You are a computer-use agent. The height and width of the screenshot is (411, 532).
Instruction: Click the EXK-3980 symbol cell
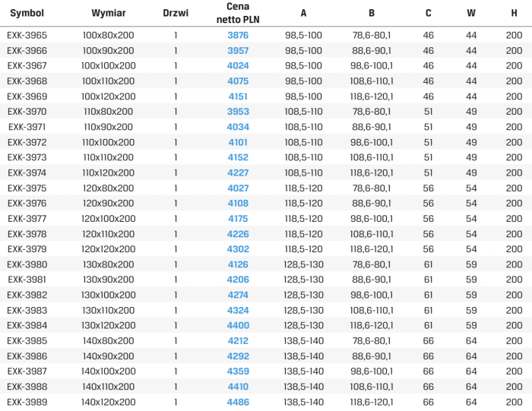coord(27,264)
